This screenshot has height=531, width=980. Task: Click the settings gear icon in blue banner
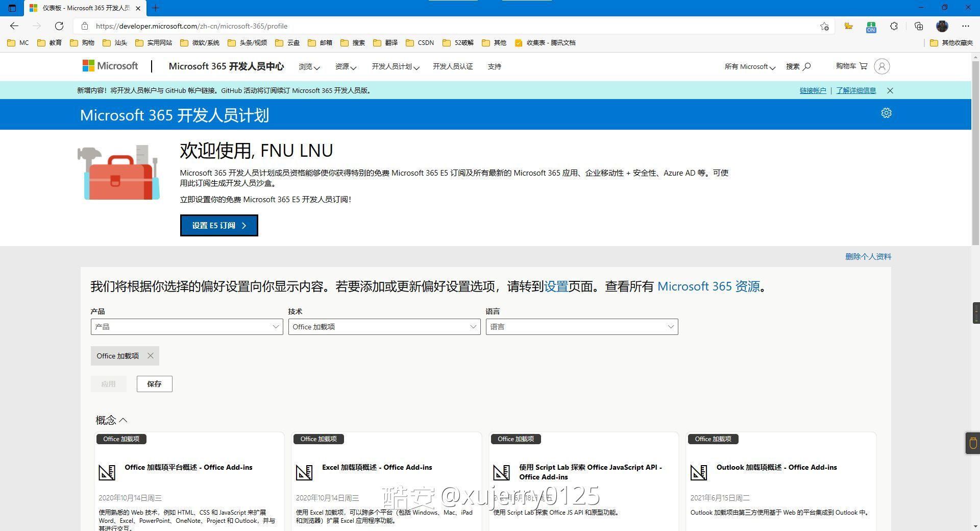[x=886, y=113]
